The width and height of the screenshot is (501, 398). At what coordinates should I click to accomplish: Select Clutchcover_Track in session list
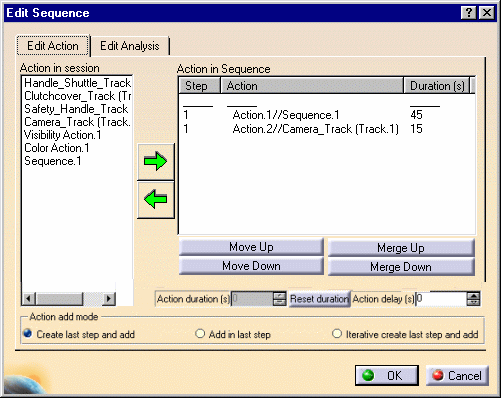tap(77, 96)
